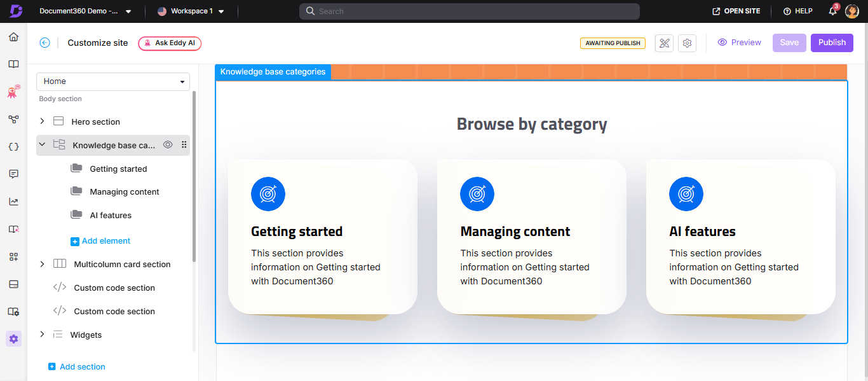The height and width of the screenshot is (381, 868).
Task: Click the Save button
Action: point(789,43)
